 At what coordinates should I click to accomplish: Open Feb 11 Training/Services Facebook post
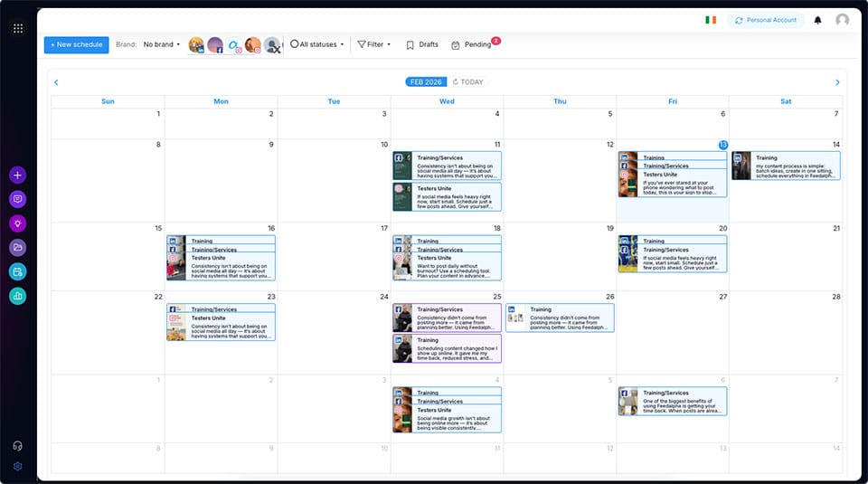coord(448,166)
